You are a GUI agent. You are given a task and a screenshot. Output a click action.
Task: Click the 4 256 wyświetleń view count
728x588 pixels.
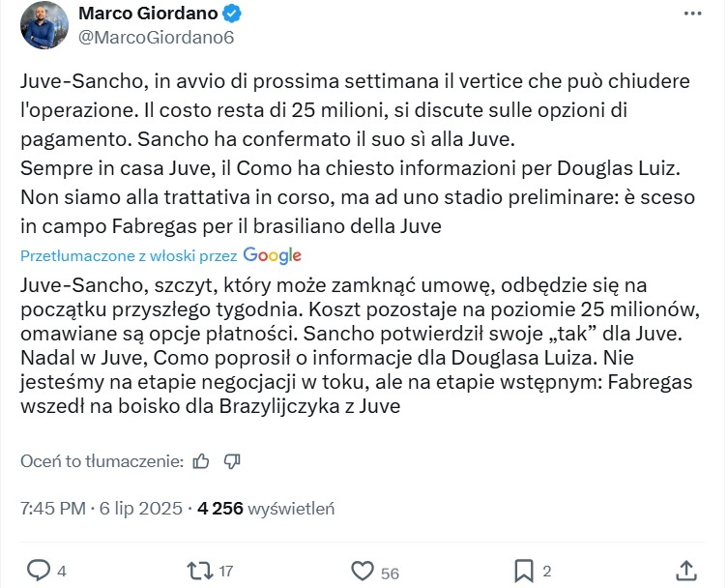(x=265, y=508)
